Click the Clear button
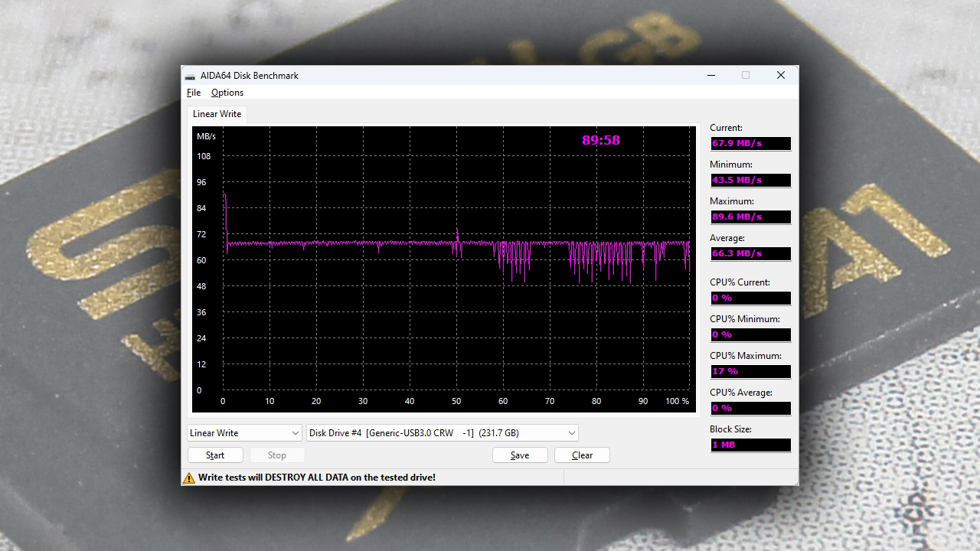The width and height of the screenshot is (980, 551). 582,455
